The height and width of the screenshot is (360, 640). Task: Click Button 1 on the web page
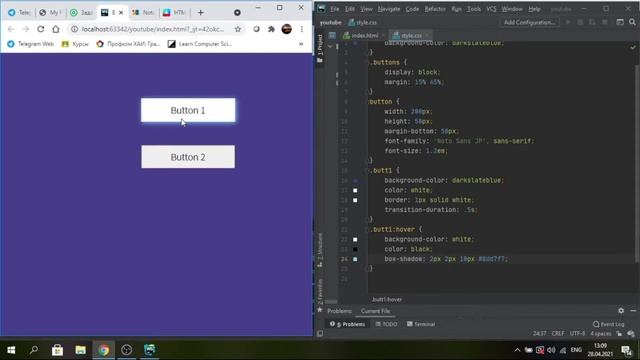tap(188, 110)
